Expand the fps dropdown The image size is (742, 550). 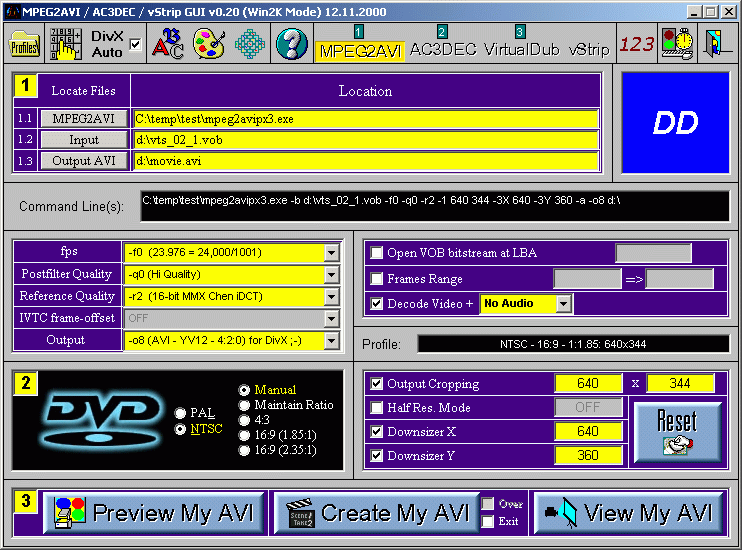(x=331, y=252)
